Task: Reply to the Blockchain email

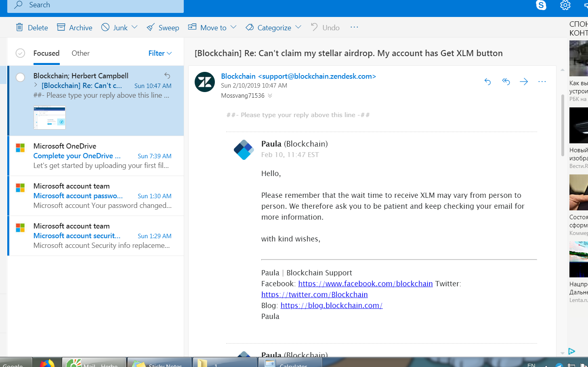Action: point(487,82)
